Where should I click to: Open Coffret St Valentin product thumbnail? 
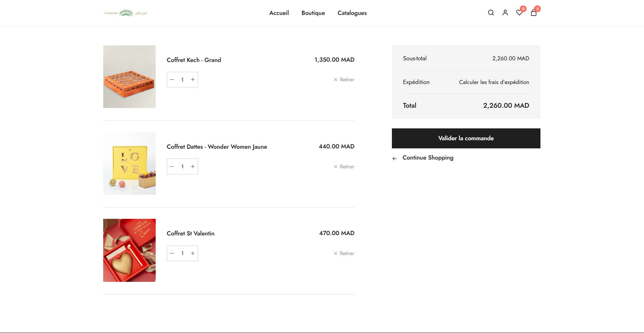[x=129, y=250]
